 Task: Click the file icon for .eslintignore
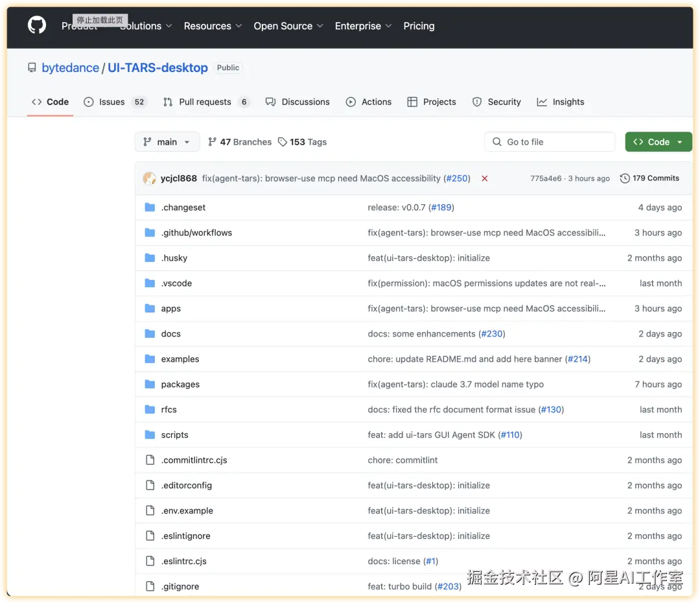pyautogui.click(x=150, y=536)
